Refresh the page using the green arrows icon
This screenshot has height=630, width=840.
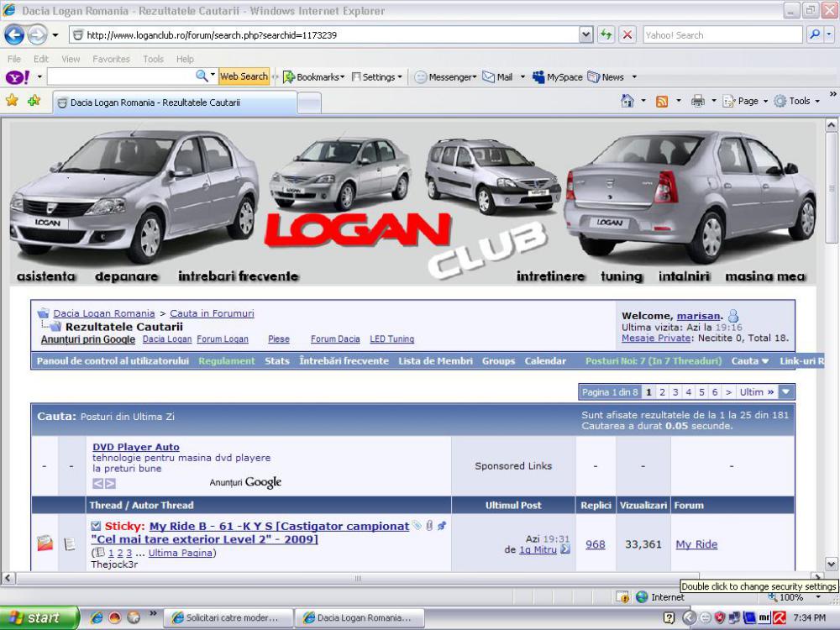tap(606, 35)
